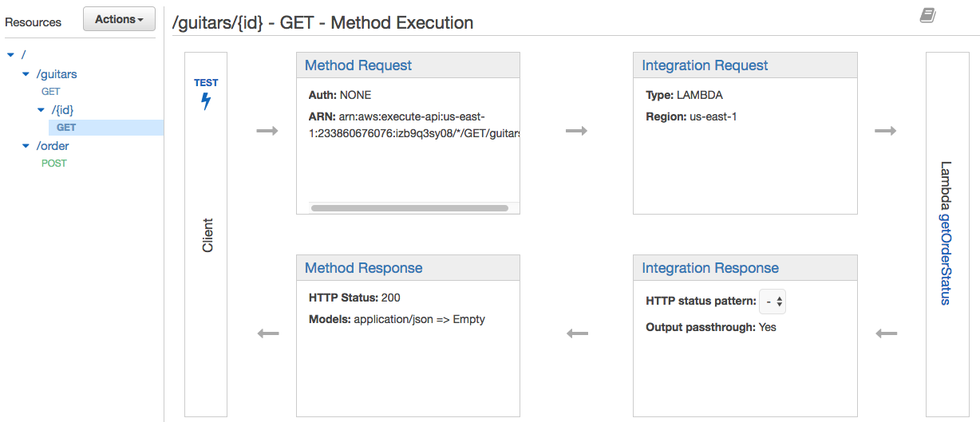Select the POST method under /order
Image resolution: width=980 pixels, height=422 pixels.
[x=53, y=164]
